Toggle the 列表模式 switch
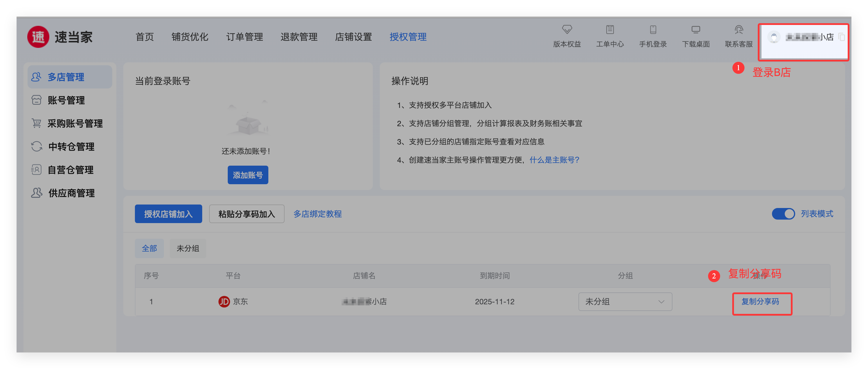 click(783, 214)
